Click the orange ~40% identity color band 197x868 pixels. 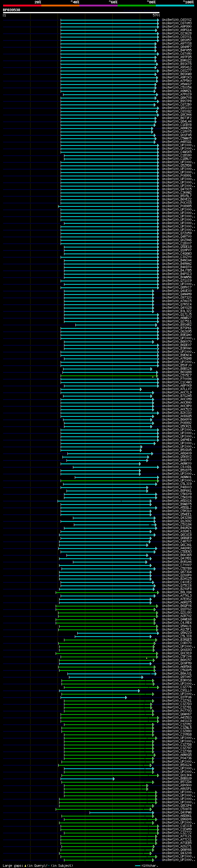click(x=60, y=6)
